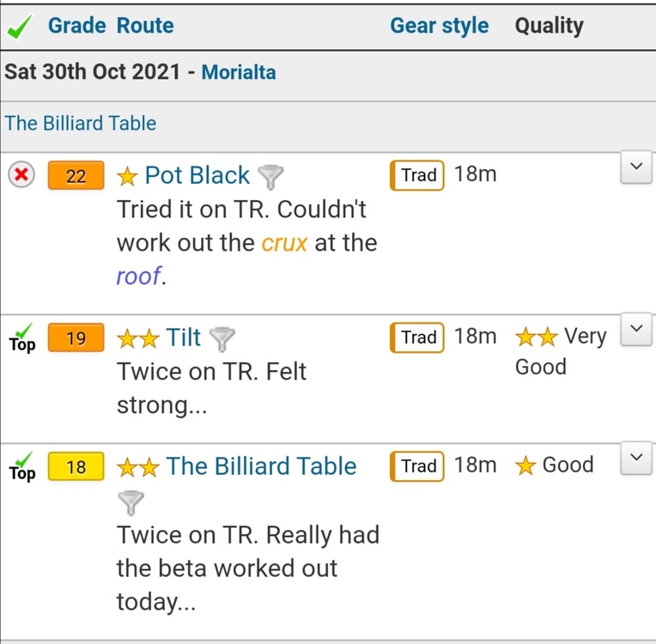This screenshot has width=656, height=644.
Task: Click the red X attempt icon for Pot Black
Action: click(21, 175)
